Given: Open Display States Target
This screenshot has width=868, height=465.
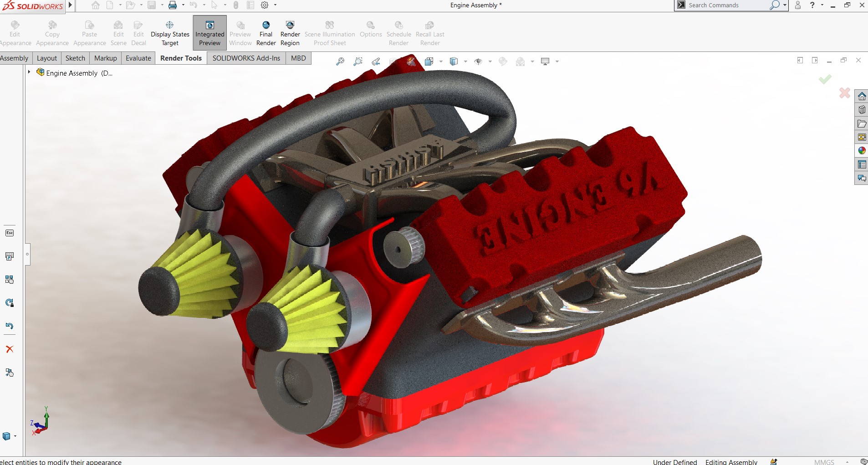Looking at the screenshot, I should pos(170,33).
